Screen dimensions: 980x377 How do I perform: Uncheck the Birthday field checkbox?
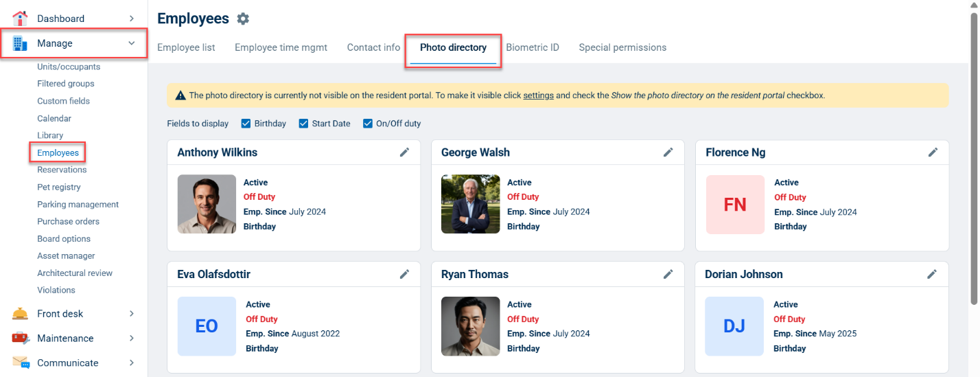pos(246,124)
